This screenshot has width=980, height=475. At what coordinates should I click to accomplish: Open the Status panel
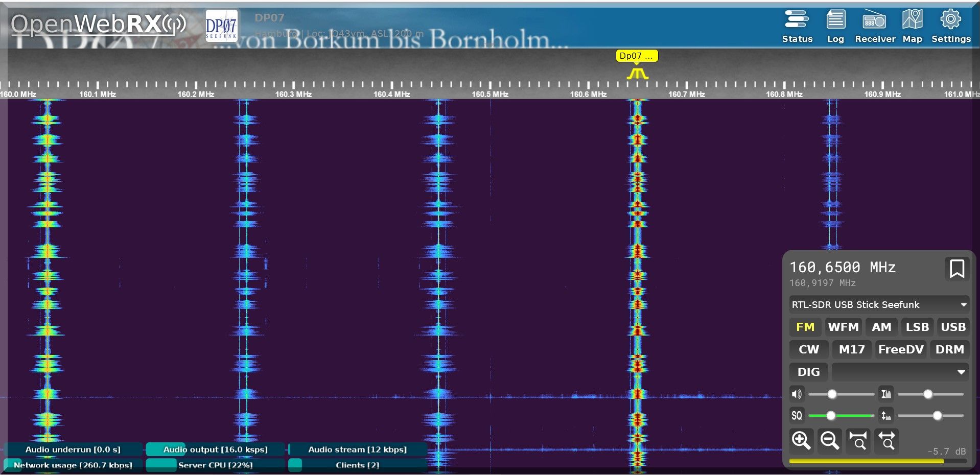point(797,27)
